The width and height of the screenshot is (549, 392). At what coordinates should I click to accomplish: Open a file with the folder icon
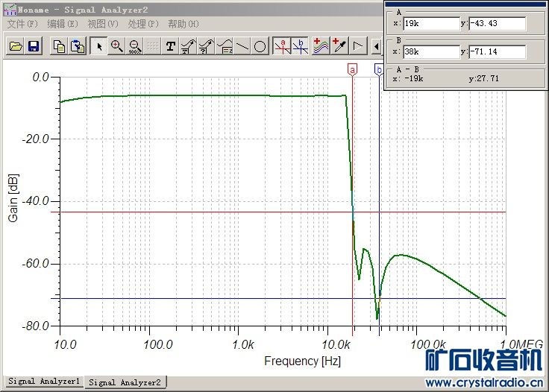(16, 46)
